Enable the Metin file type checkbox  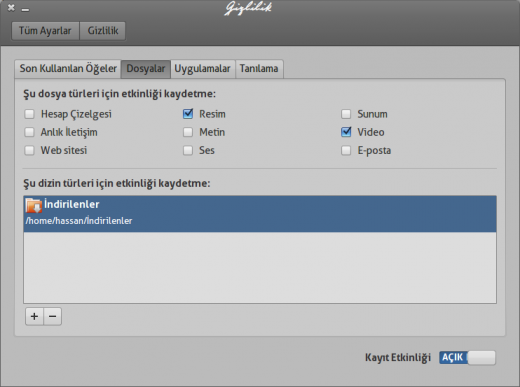[x=188, y=132]
